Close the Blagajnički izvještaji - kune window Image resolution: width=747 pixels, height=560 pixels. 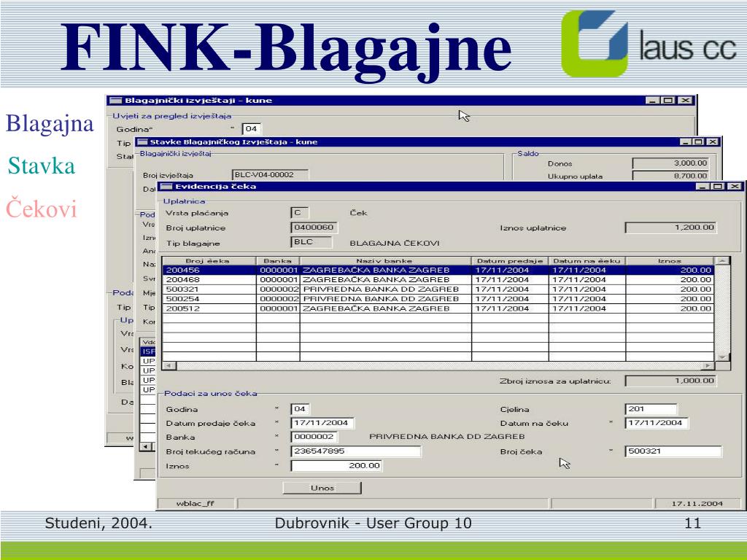click(685, 101)
